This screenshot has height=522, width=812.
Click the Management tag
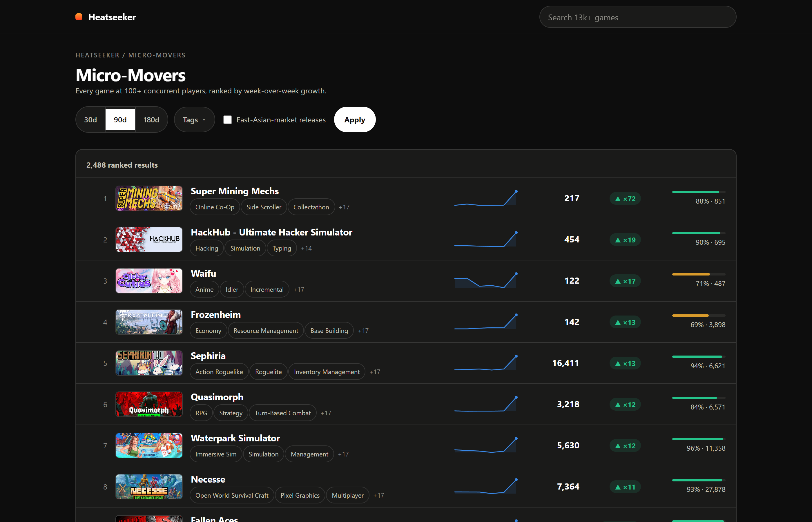click(x=309, y=454)
